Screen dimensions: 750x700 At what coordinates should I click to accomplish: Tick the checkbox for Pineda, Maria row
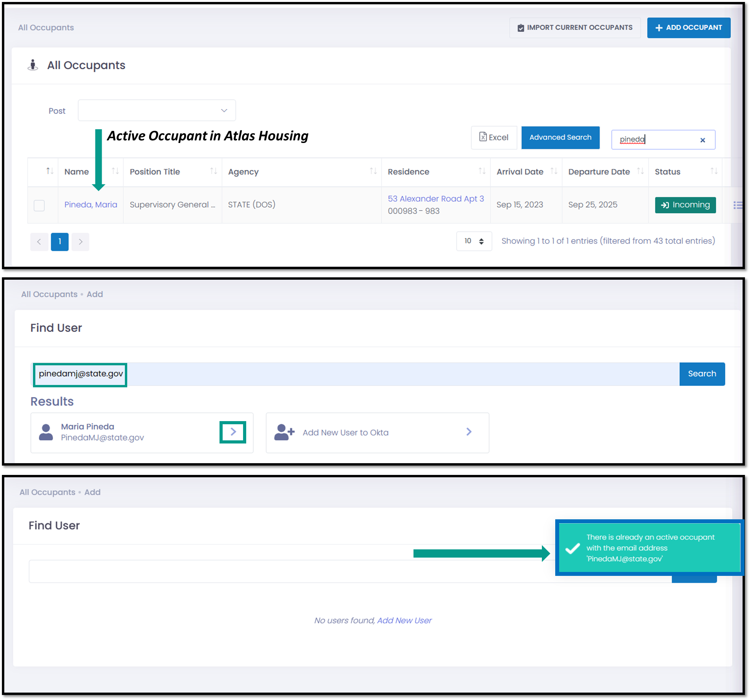click(39, 205)
